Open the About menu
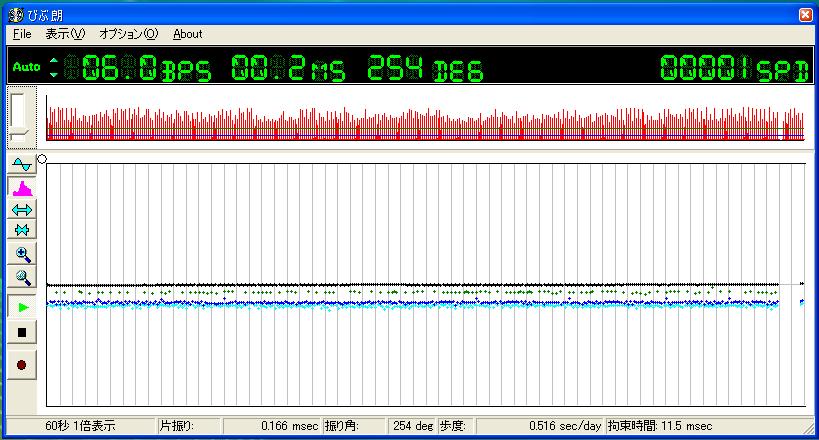Image resolution: width=819 pixels, height=440 pixels. point(188,34)
